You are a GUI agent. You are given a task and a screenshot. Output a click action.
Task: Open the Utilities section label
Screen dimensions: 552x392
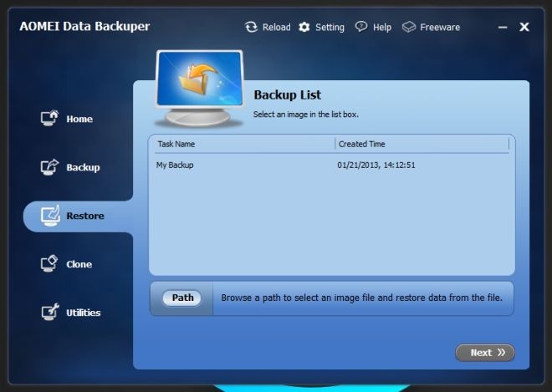click(84, 313)
